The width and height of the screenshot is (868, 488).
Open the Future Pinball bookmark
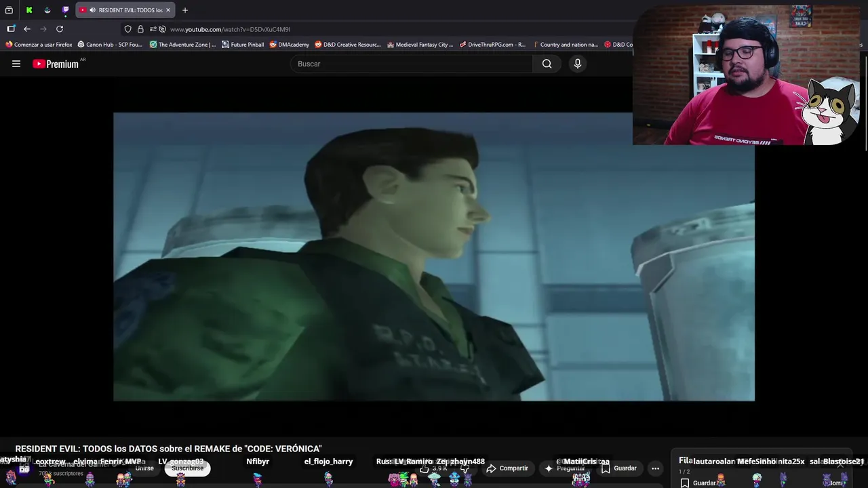pyautogui.click(x=243, y=45)
